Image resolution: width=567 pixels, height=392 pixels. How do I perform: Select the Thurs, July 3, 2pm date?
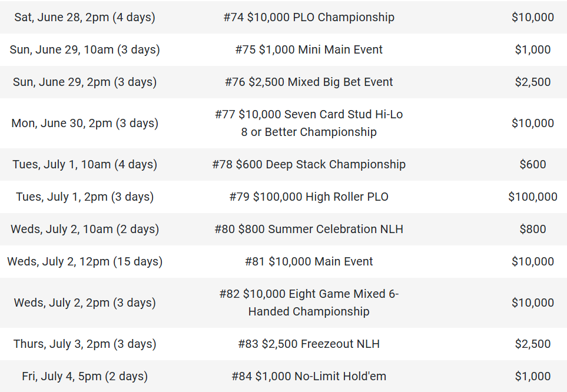[x=85, y=344]
